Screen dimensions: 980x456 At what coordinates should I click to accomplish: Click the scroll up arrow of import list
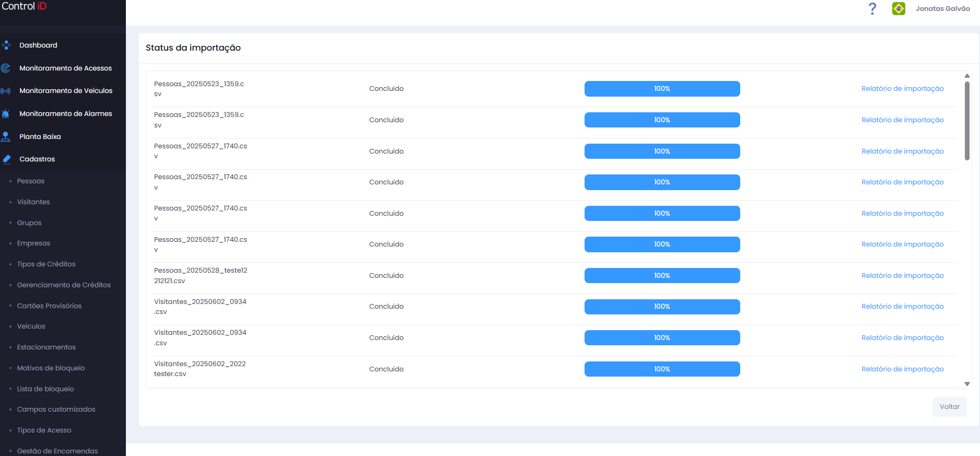[967, 76]
